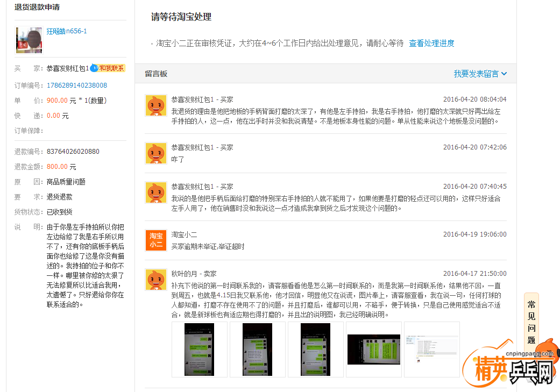The width and height of the screenshot is (560, 392).
Task: Open the 常见问题 side tab
Action: [x=531, y=323]
